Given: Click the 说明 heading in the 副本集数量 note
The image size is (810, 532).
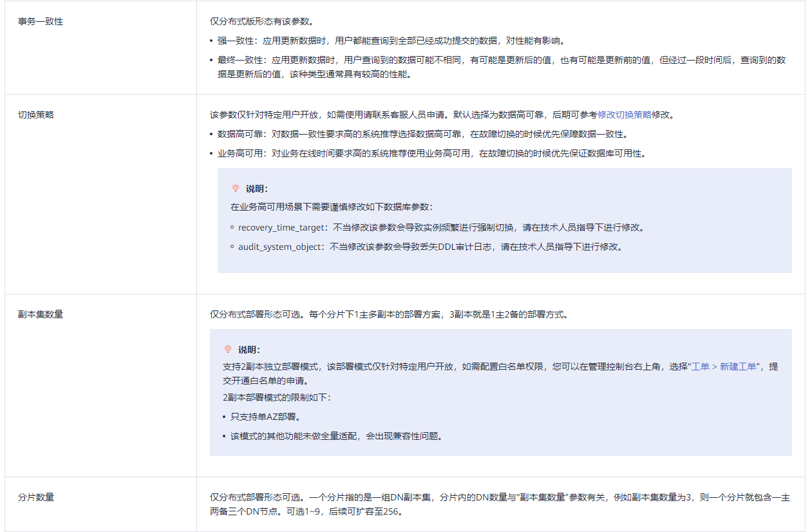Looking at the screenshot, I should click(249, 349).
